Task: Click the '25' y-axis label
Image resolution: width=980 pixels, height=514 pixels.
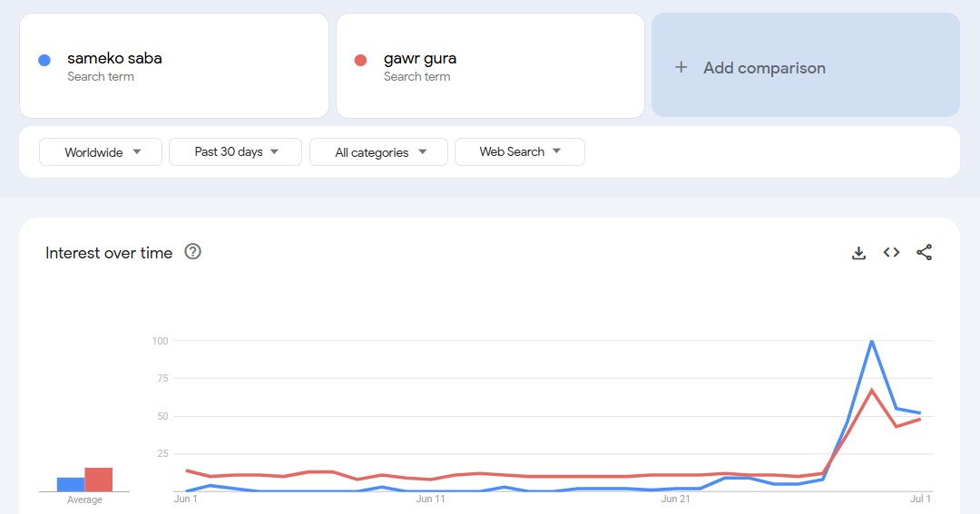Action: coord(162,453)
